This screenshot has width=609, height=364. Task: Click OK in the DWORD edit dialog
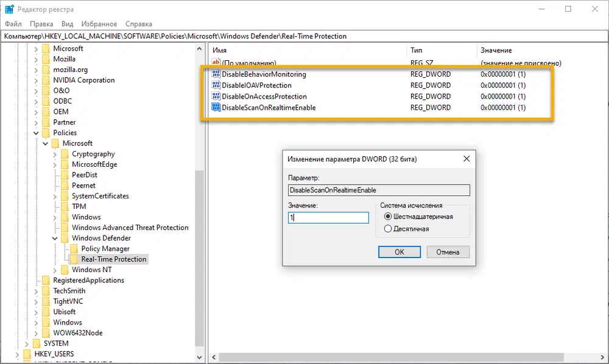(x=399, y=251)
